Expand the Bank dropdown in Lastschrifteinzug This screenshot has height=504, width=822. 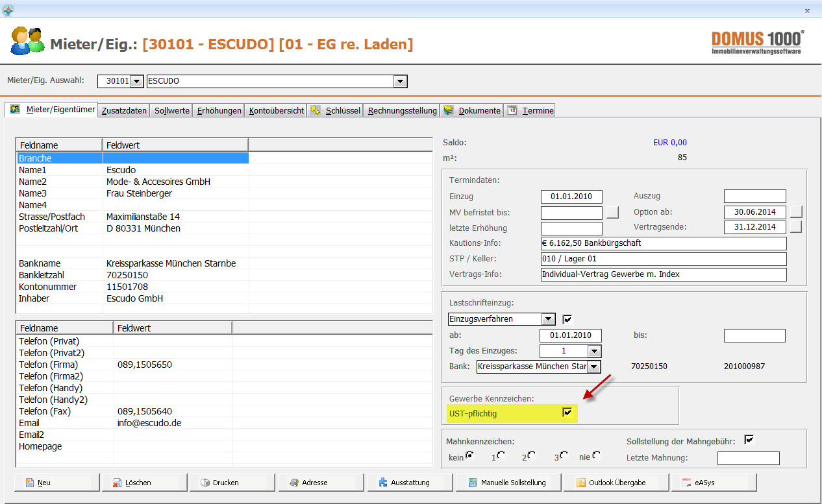tap(594, 366)
